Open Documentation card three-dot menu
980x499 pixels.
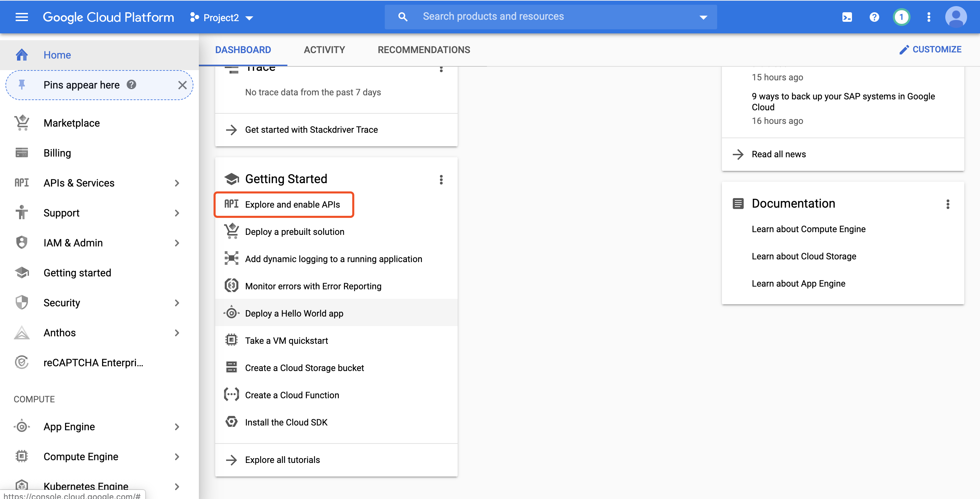point(947,204)
